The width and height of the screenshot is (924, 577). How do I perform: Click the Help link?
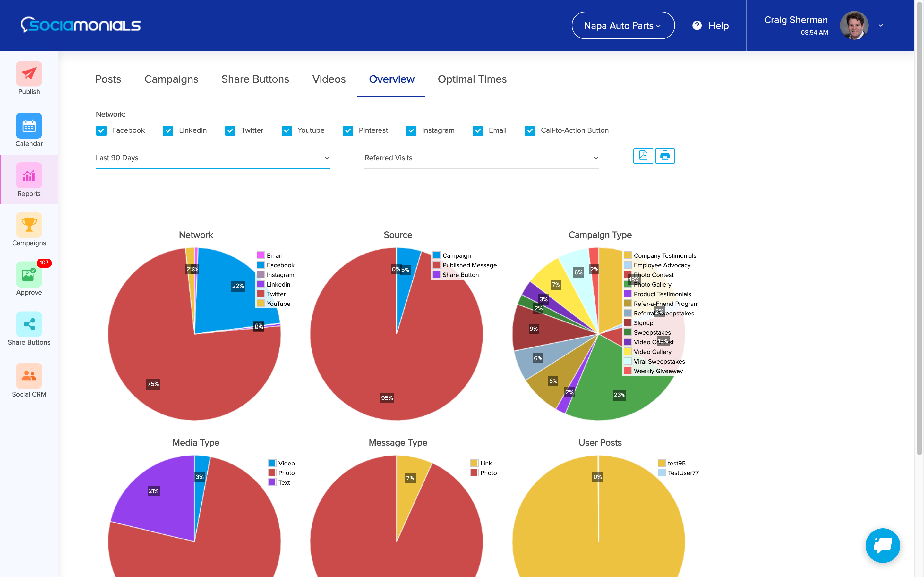(x=711, y=26)
